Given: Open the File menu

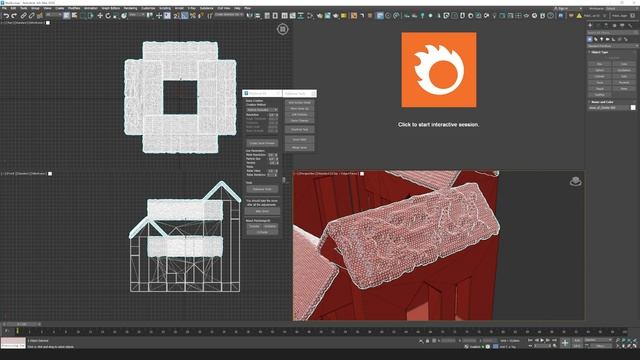Looking at the screenshot, I should point(4,8).
